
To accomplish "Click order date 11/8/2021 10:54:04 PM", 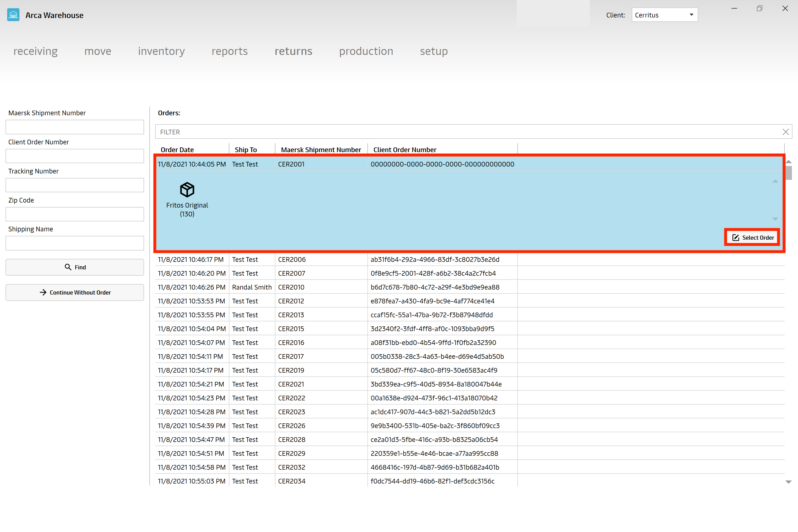I will pos(192,329).
